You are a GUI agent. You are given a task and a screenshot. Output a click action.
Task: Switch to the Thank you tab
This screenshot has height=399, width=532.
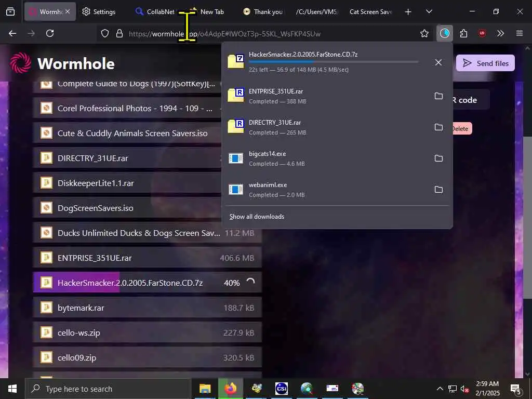pyautogui.click(x=263, y=12)
